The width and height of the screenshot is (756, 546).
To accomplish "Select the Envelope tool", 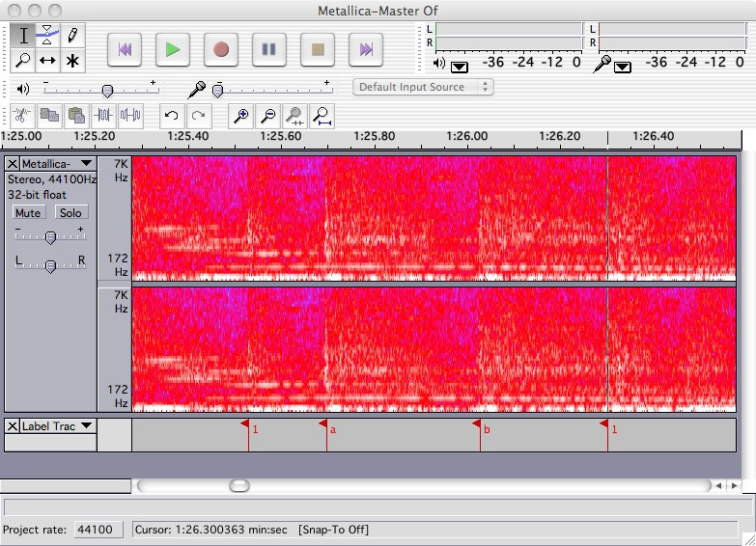I will point(47,35).
